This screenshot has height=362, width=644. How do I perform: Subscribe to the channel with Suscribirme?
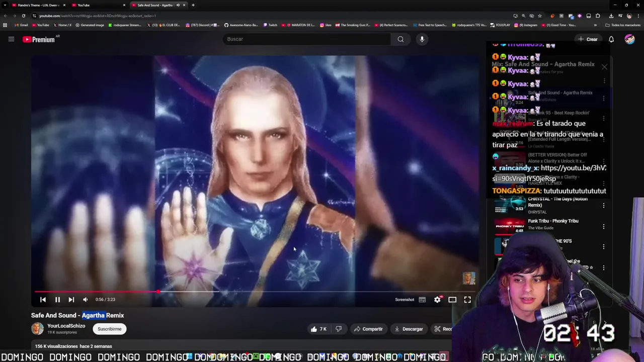(109, 329)
